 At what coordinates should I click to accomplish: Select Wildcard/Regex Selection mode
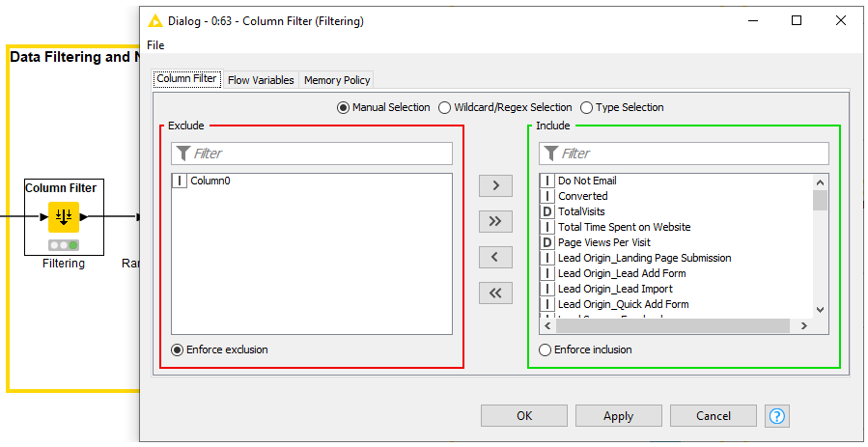445,107
